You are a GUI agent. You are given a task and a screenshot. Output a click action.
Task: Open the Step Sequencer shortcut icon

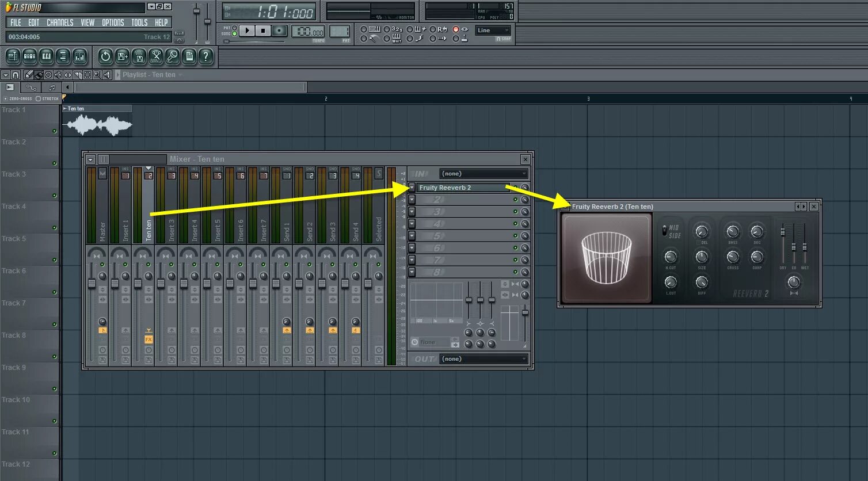pos(29,56)
